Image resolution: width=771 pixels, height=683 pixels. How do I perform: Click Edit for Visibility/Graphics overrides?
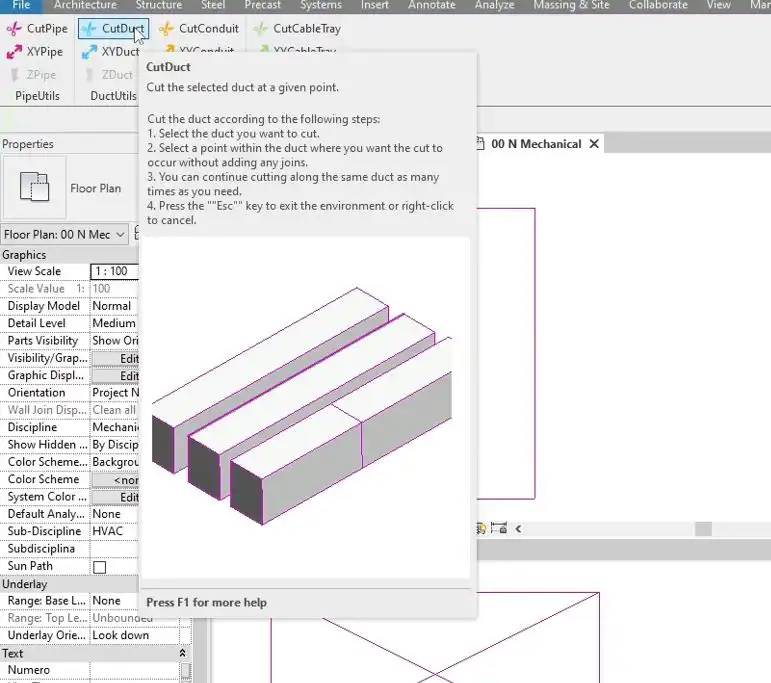click(116, 358)
